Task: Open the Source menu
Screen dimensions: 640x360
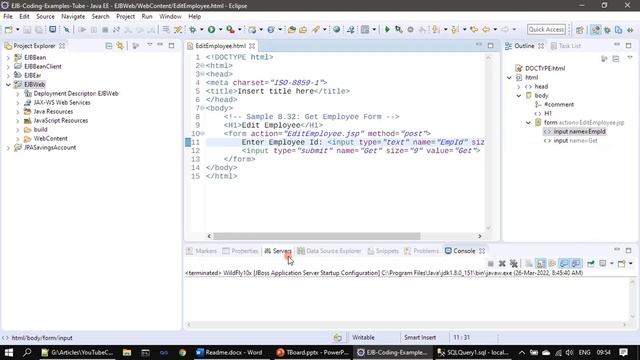Action: 45,16
